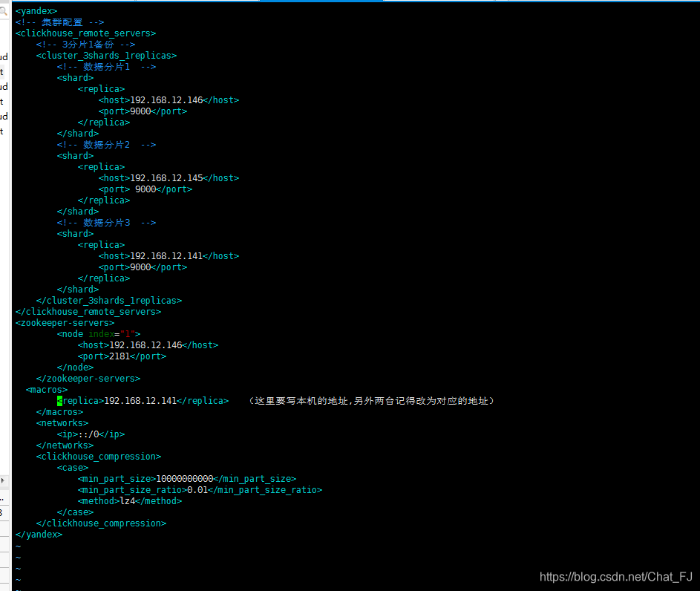Click the opening <clickhouse_compression> tag
Screen dimensions: 700x591
tap(99, 457)
